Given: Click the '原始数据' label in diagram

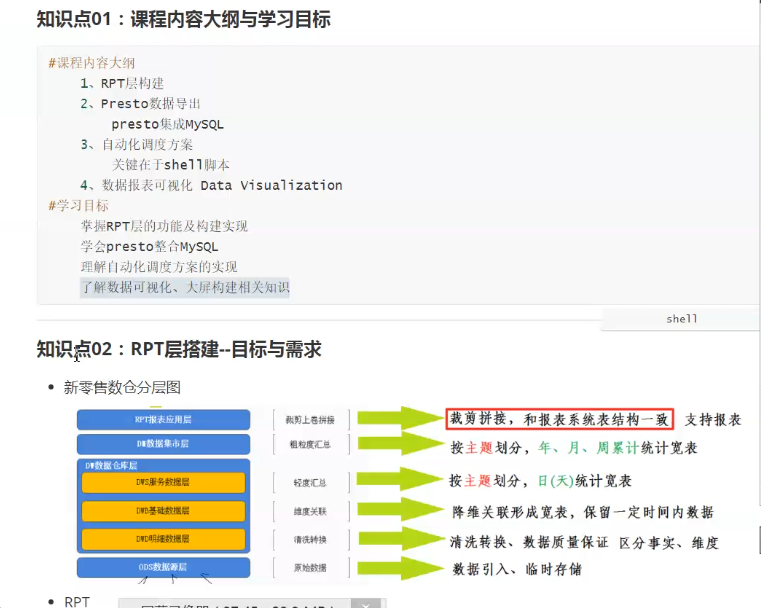Looking at the screenshot, I should [x=310, y=568].
